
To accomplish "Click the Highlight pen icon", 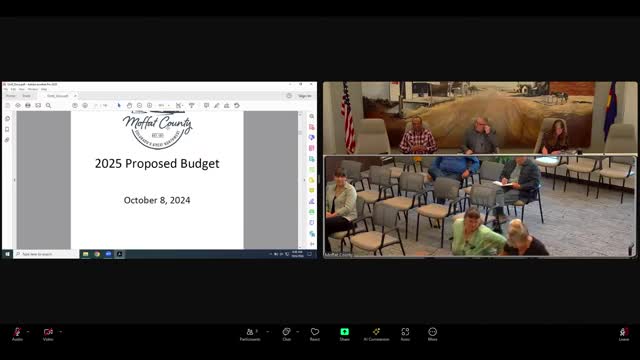I will pos(217,106).
